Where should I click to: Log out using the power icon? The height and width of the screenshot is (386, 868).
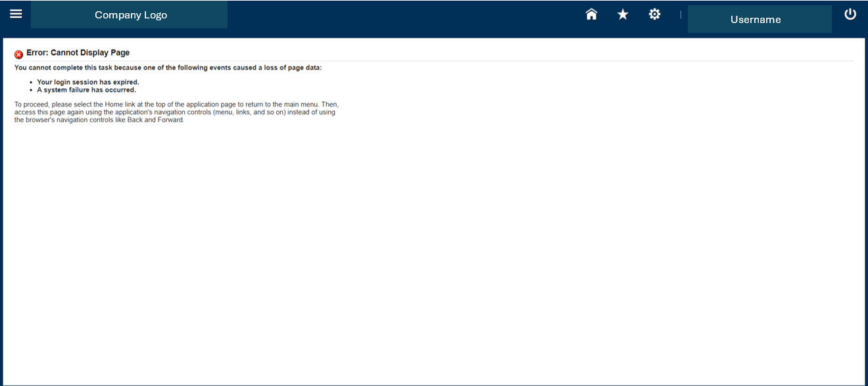pyautogui.click(x=850, y=14)
